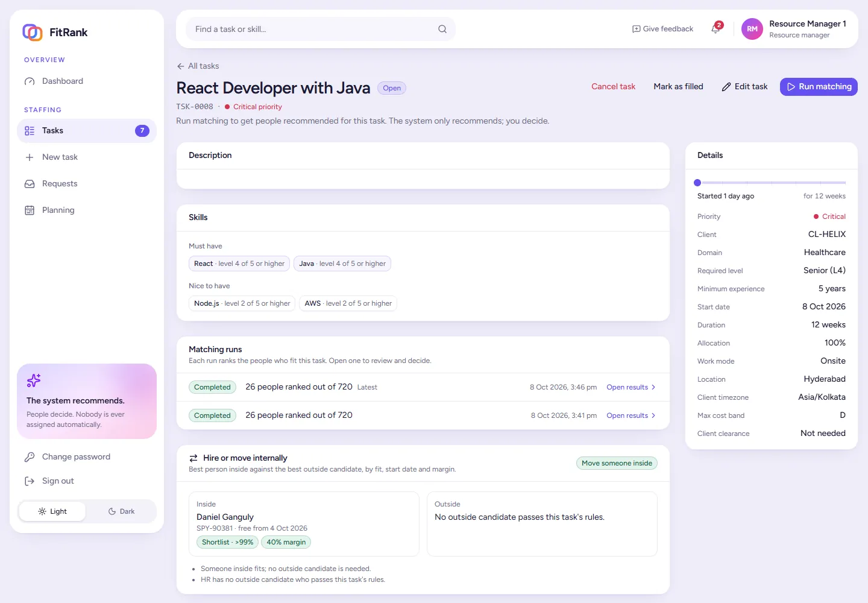Click the Shortlist >99% badge

(227, 542)
